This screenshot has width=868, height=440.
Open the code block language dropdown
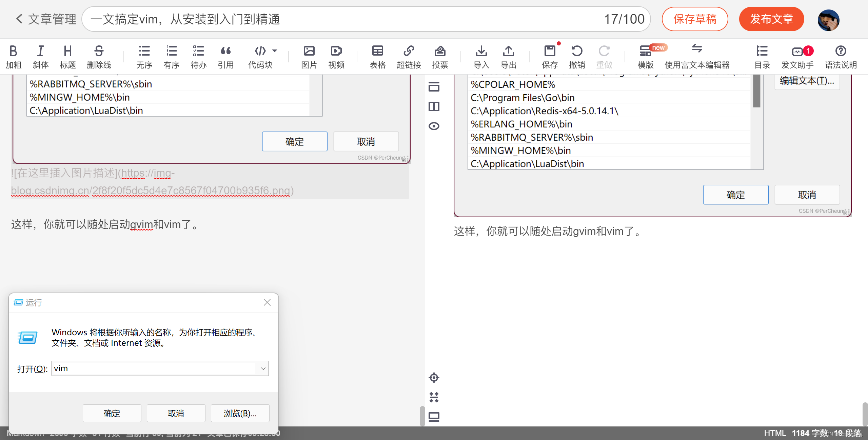tap(275, 51)
